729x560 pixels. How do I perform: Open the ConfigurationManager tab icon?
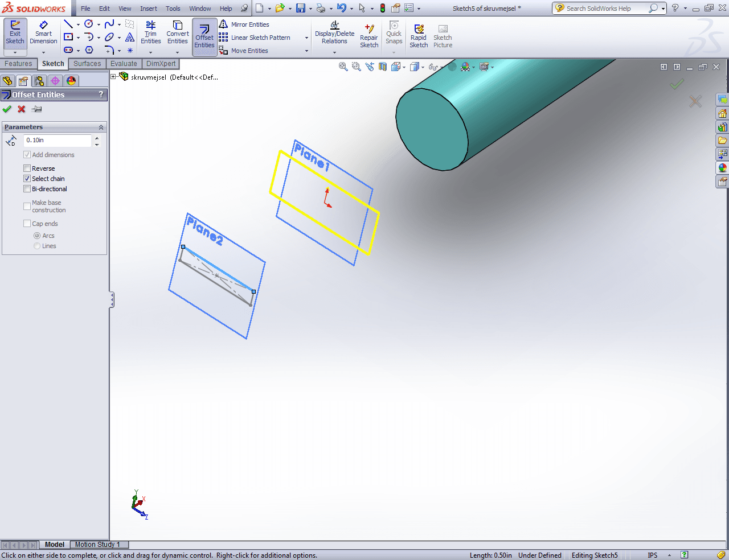[39, 81]
